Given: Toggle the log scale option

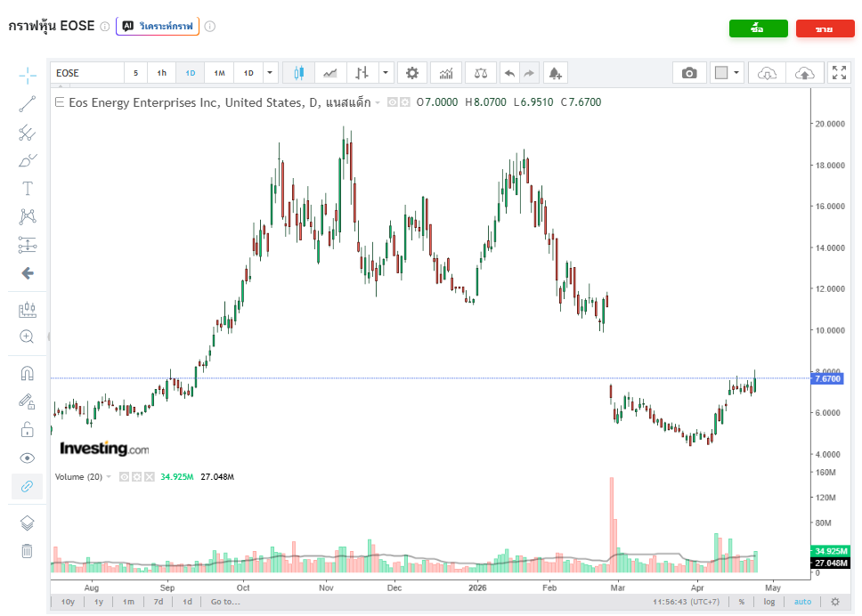Looking at the screenshot, I should pos(769,602).
